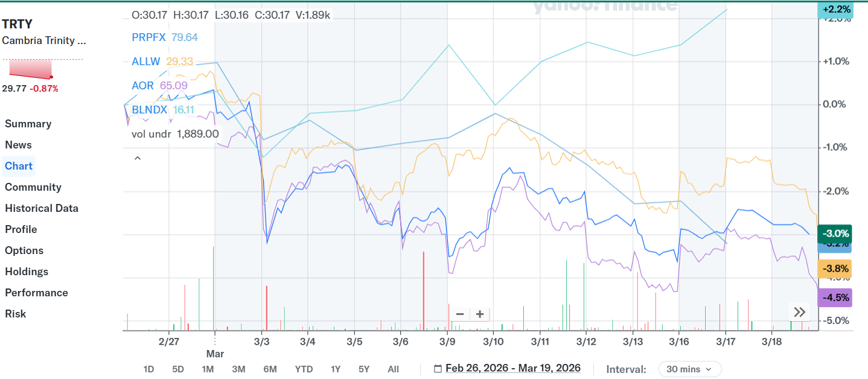
Task: Click the zoom out minus button
Action: pos(460,314)
